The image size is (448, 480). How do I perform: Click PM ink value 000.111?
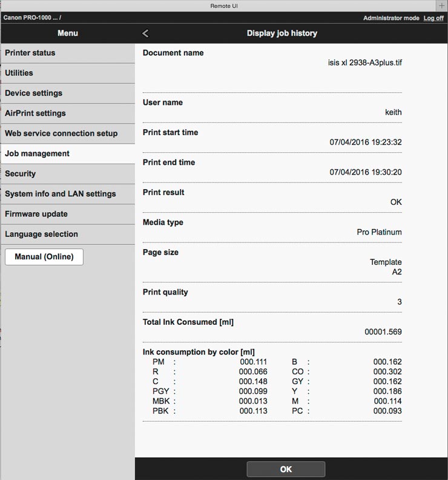(253, 362)
